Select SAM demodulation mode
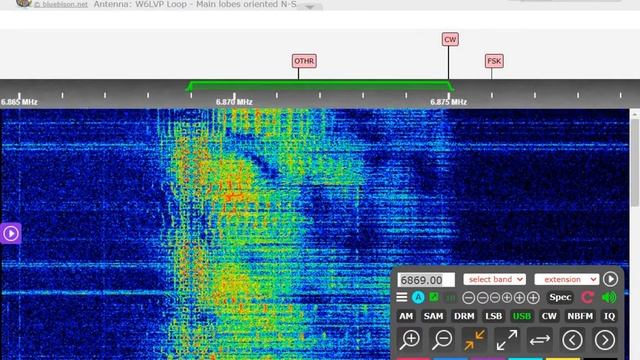Screen dimensions: 640x360 (433, 316)
